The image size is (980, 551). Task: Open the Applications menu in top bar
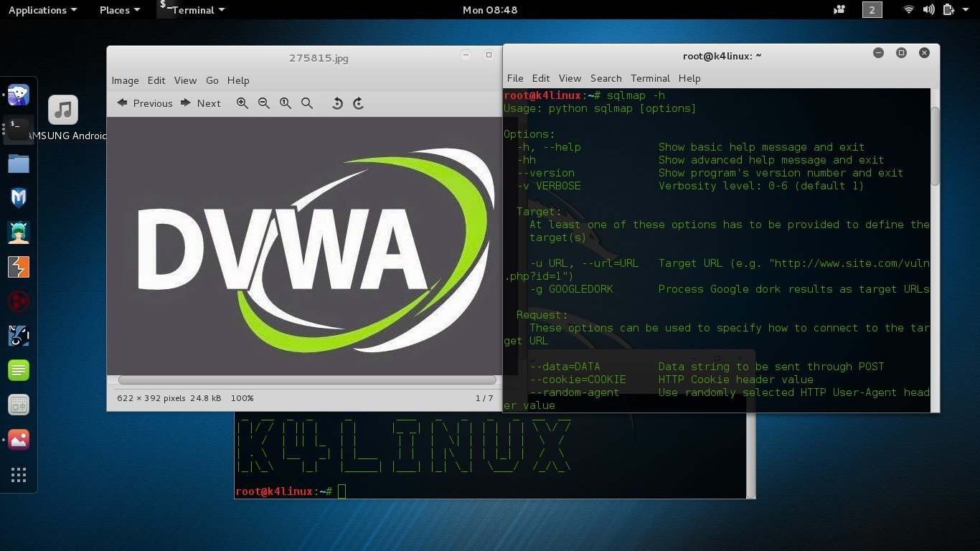42,10
